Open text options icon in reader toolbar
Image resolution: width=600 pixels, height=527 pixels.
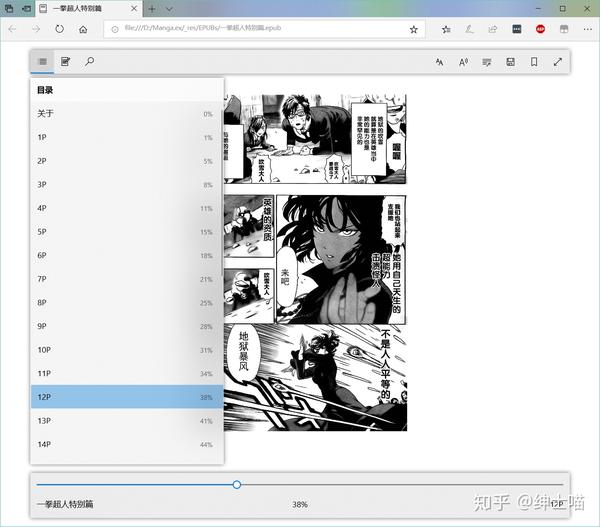440,62
